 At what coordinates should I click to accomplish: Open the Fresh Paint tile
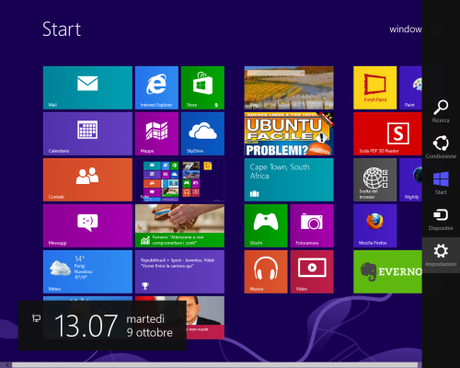click(x=375, y=88)
